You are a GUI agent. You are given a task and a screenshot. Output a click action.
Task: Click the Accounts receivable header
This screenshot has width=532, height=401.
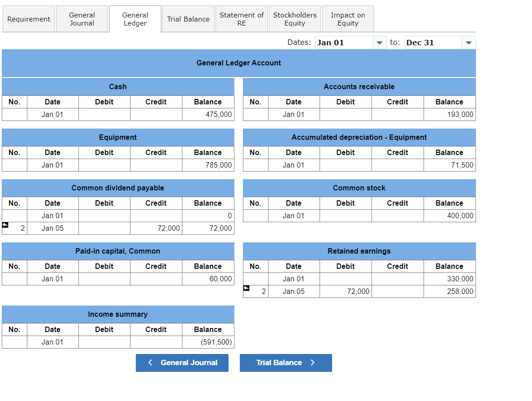(359, 86)
